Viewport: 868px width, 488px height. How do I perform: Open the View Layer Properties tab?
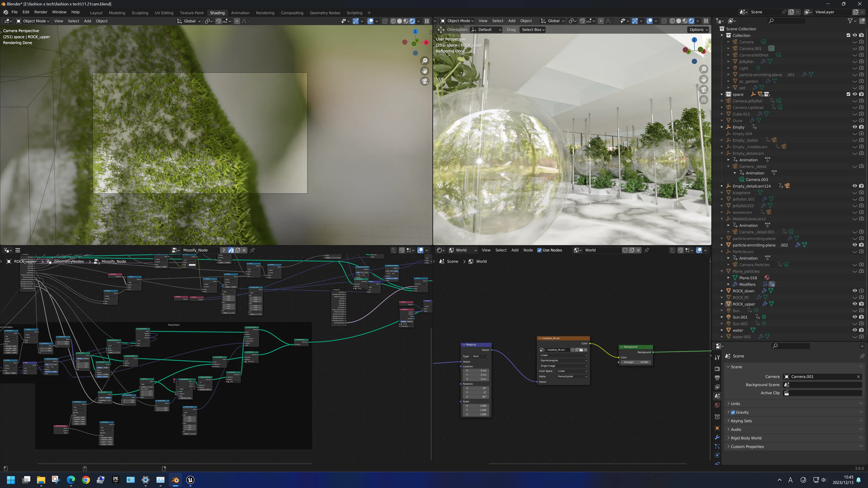(717, 386)
